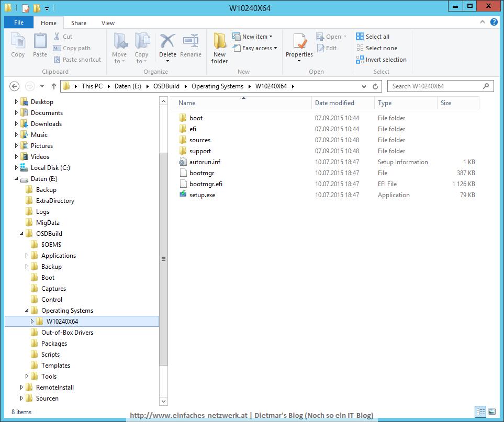504x422 pixels.
Task: Select the autorun.inf file icon
Action: point(183,162)
